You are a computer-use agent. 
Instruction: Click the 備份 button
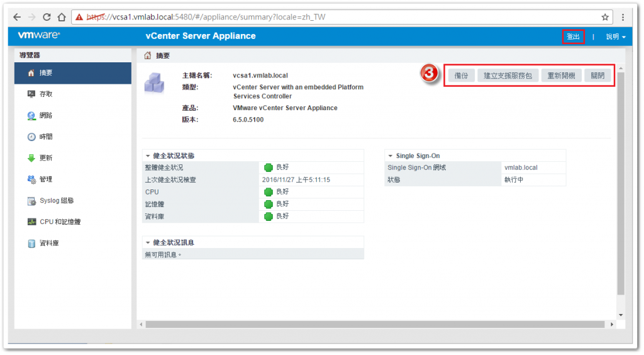point(461,76)
